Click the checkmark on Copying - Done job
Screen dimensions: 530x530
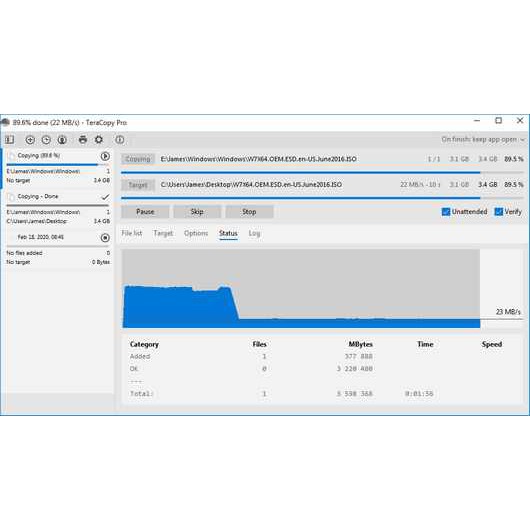click(105, 197)
